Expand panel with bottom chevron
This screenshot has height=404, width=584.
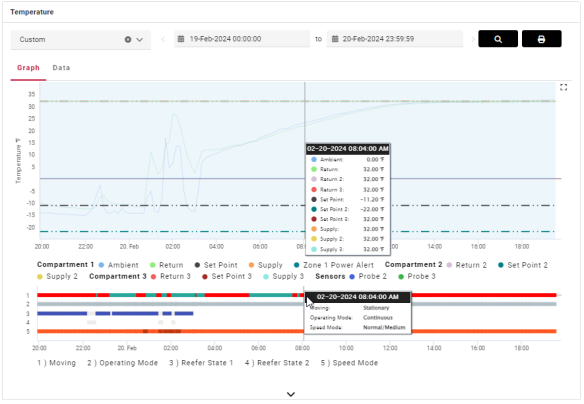[291, 394]
